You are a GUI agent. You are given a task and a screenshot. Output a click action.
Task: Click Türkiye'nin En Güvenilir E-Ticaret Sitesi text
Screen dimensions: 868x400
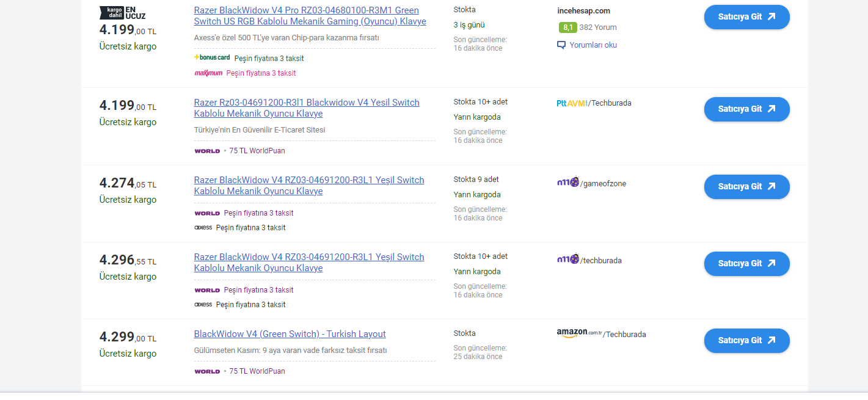[260, 130]
